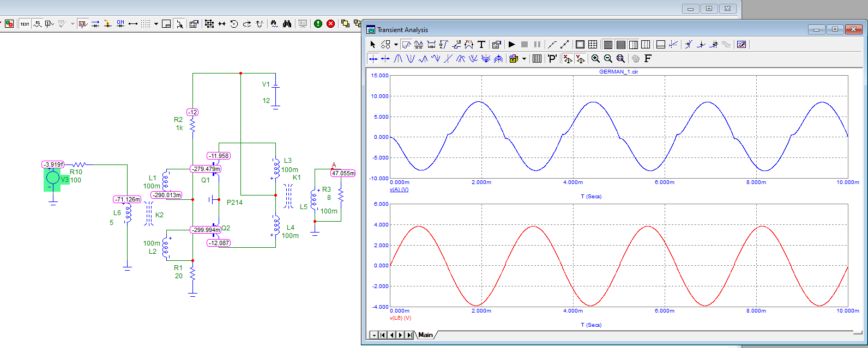Click the red X stop icon
The width and height of the screenshot is (868, 348).
330,24
